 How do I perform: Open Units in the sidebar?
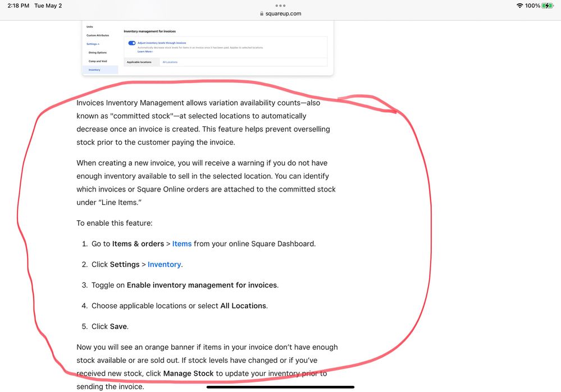point(90,26)
